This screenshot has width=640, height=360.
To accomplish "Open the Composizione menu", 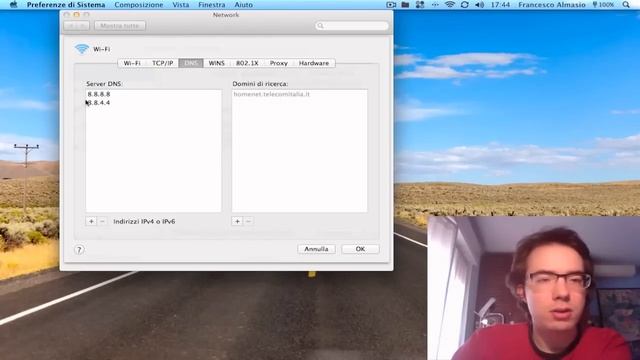I will [x=139, y=5].
